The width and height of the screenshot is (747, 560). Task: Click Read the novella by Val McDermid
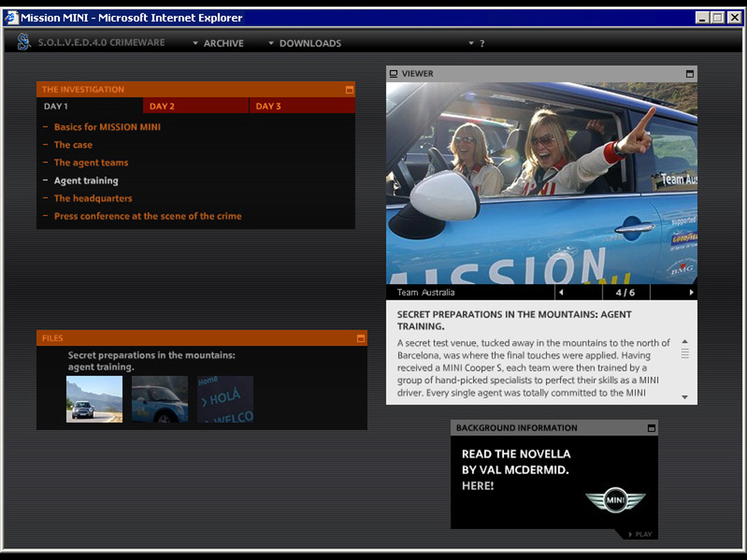(516, 470)
